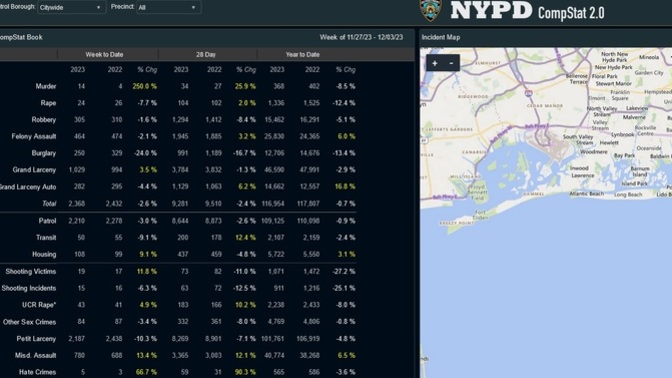Click the NYPD shield logo
The height and width of the screenshot is (378, 672).
(x=431, y=10)
